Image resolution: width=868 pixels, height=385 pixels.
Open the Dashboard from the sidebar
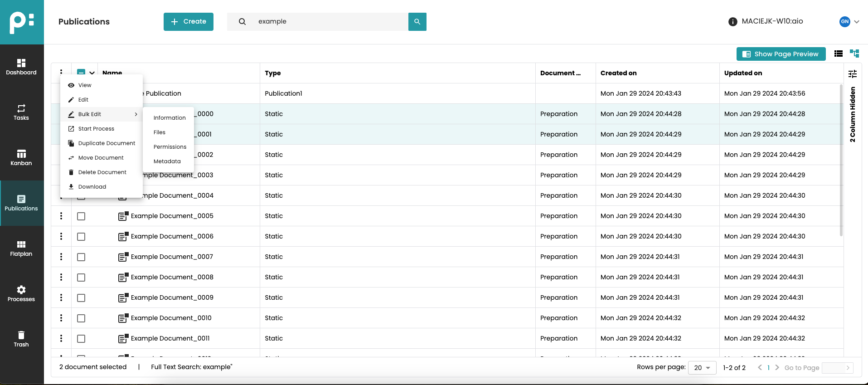point(21,67)
